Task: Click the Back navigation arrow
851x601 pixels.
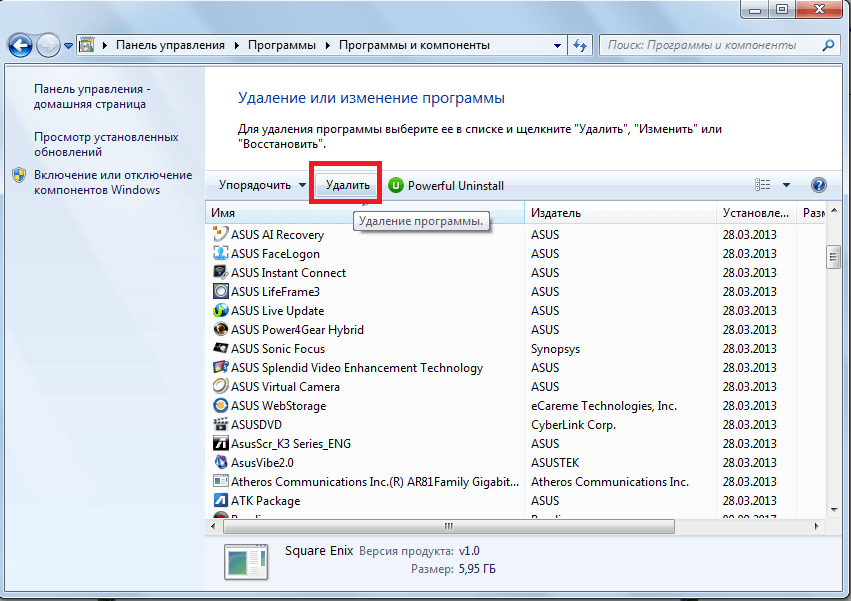Action: [21, 46]
